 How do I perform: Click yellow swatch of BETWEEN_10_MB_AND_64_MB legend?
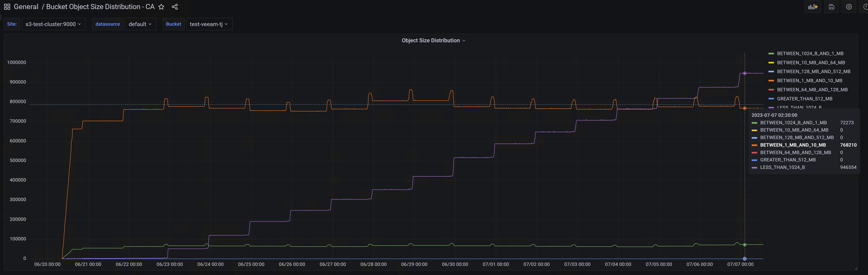click(771, 63)
